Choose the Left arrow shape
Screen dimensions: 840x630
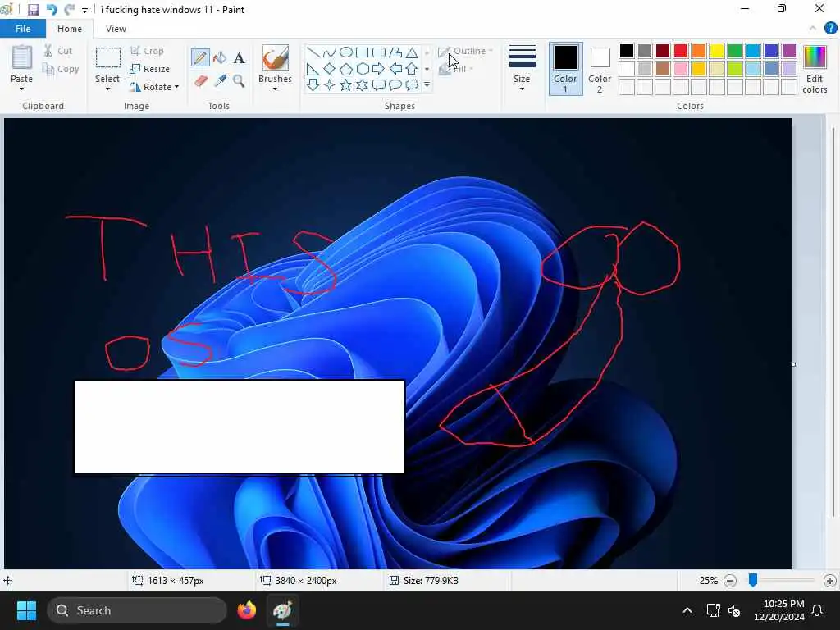coord(395,69)
